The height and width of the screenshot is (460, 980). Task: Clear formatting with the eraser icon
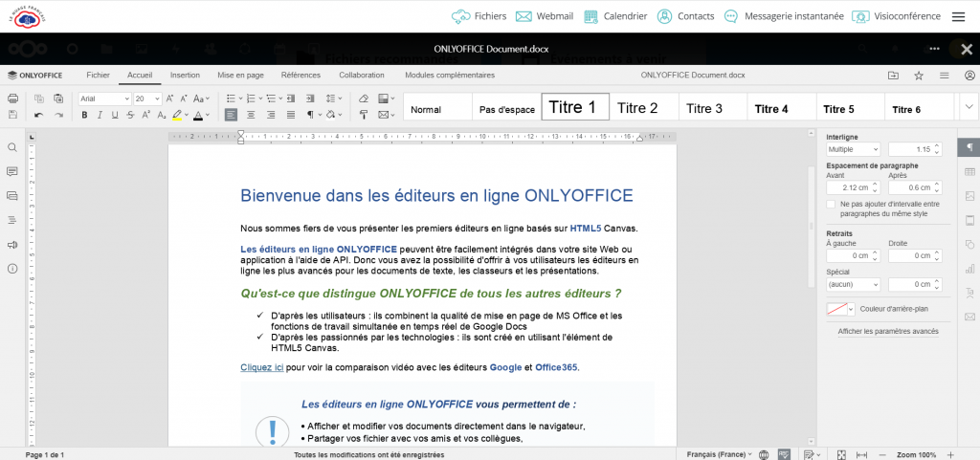364,99
